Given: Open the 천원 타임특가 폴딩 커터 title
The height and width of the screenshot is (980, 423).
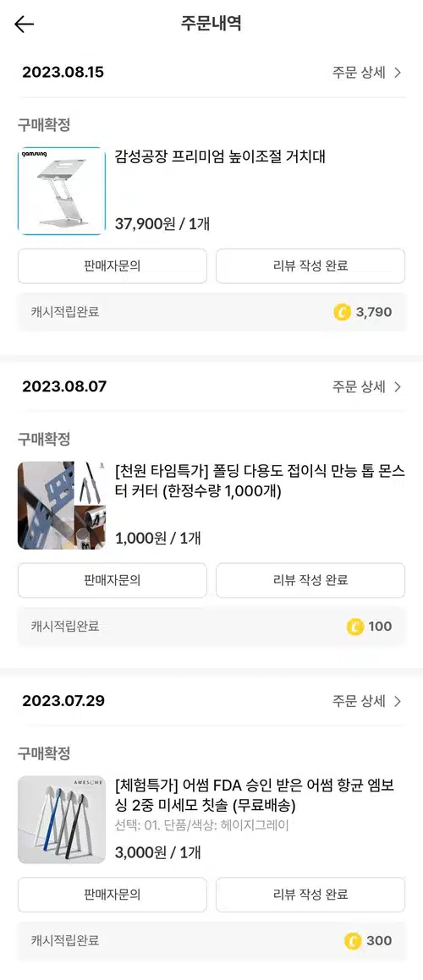Looking at the screenshot, I should [260, 481].
